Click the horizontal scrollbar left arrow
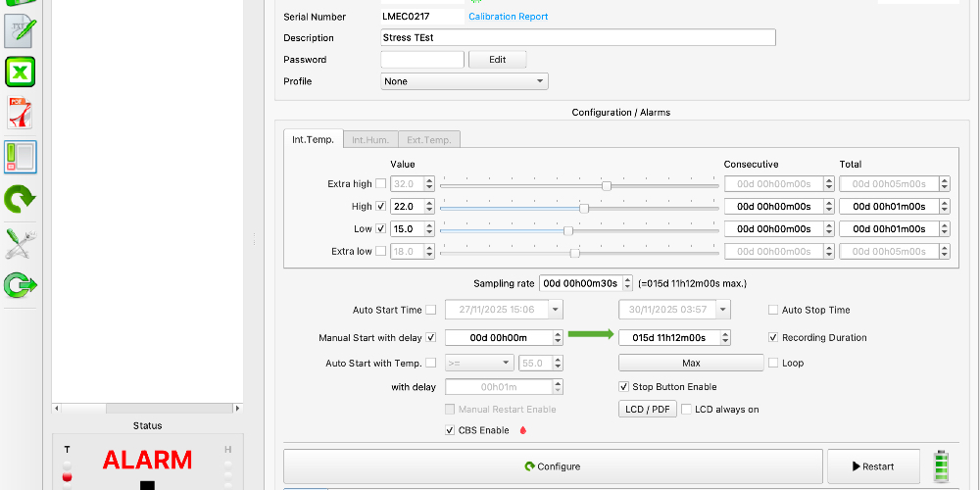 (x=57, y=408)
